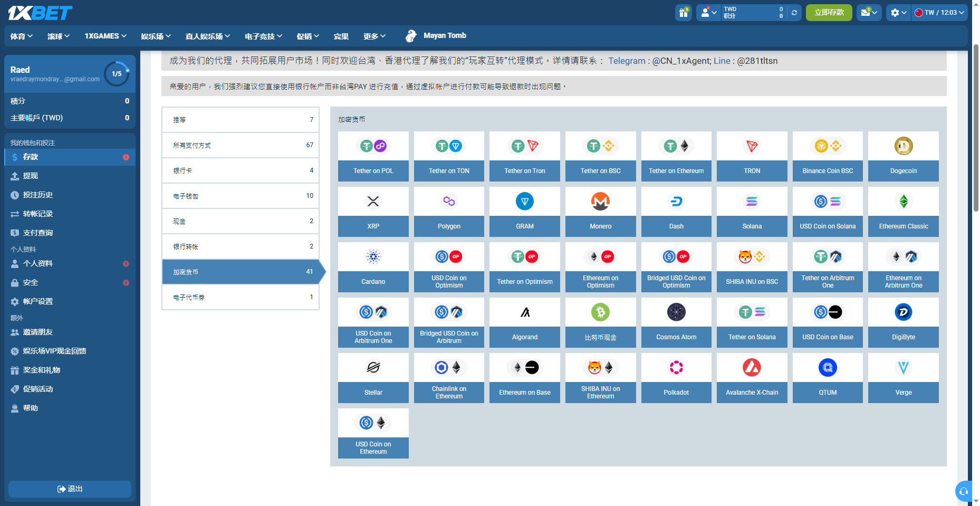This screenshot has width=980, height=506.
Task: Choose the TRON crypto tile
Action: pyautogui.click(x=752, y=156)
